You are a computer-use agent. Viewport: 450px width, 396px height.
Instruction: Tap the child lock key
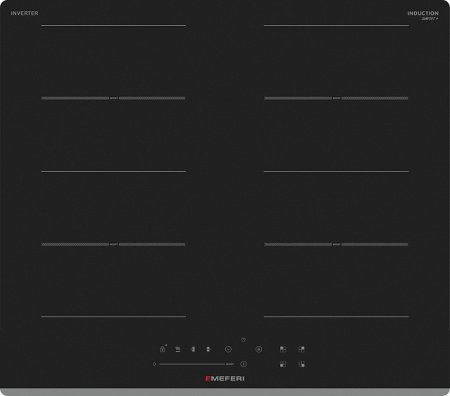(x=163, y=349)
